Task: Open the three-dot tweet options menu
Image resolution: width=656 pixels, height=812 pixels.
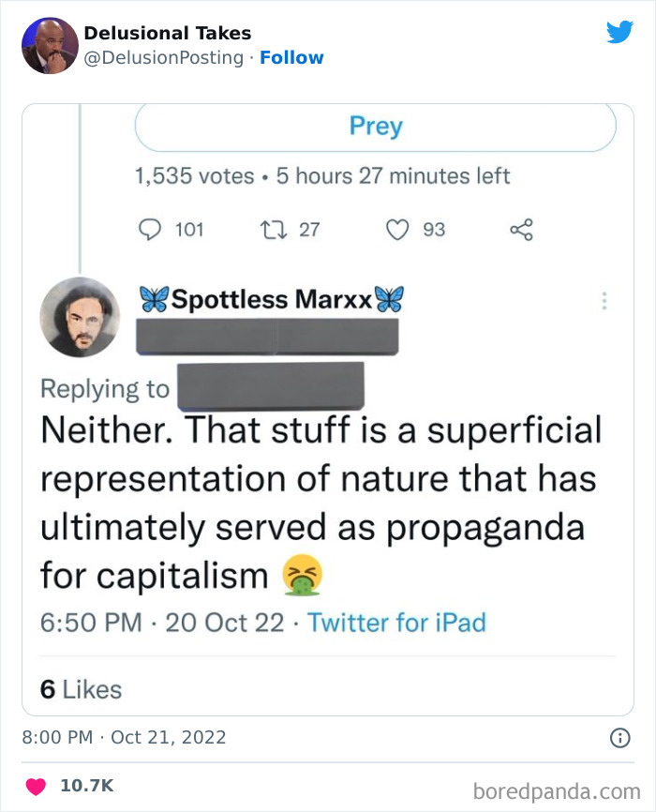Action: (x=604, y=301)
